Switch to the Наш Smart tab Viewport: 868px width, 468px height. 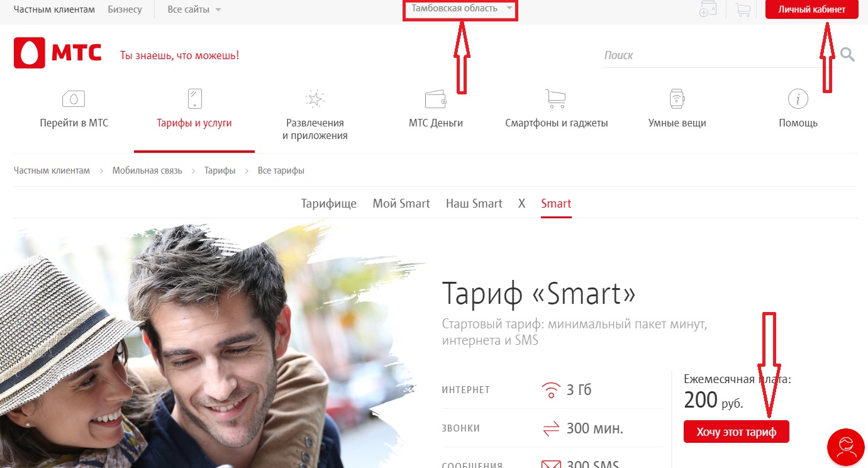tap(474, 203)
